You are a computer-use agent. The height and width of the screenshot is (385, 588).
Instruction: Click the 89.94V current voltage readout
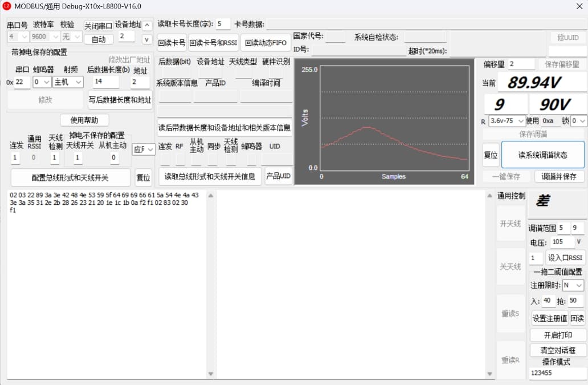point(543,83)
